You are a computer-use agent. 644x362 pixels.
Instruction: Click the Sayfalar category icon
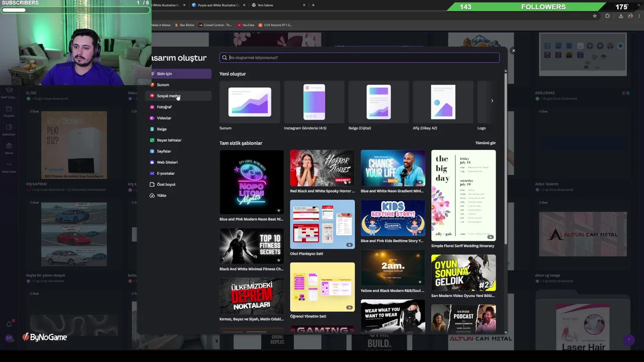pyautogui.click(x=152, y=151)
